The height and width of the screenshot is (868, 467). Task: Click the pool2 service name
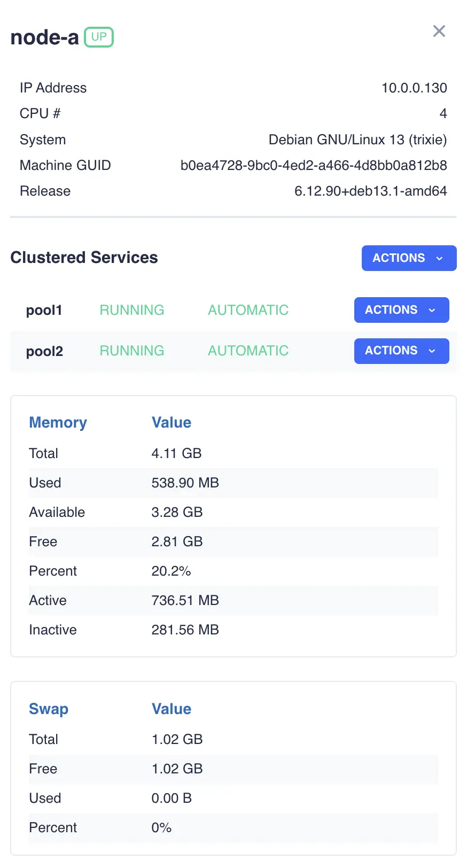(x=44, y=351)
